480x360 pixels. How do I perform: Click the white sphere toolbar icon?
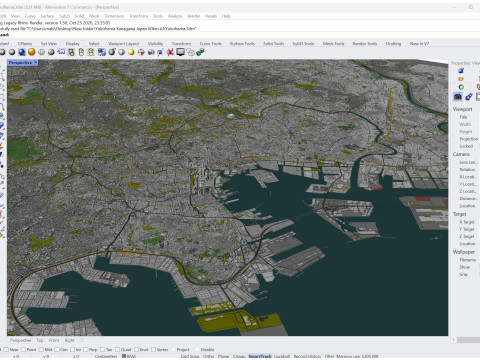coord(121,52)
